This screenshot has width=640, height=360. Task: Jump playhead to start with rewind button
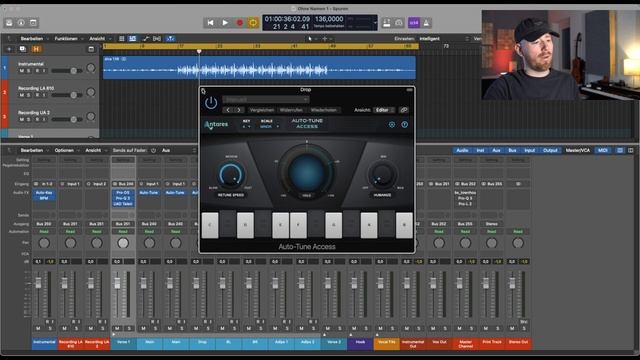(210, 23)
